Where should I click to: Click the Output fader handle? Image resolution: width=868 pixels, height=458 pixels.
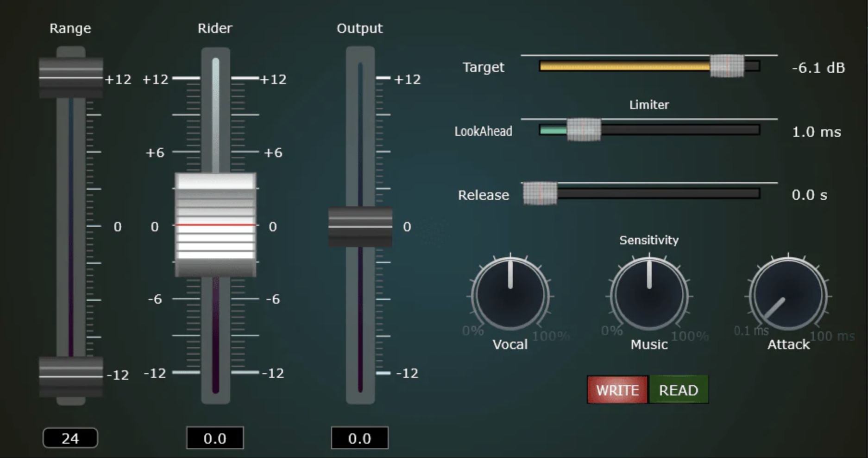360,227
